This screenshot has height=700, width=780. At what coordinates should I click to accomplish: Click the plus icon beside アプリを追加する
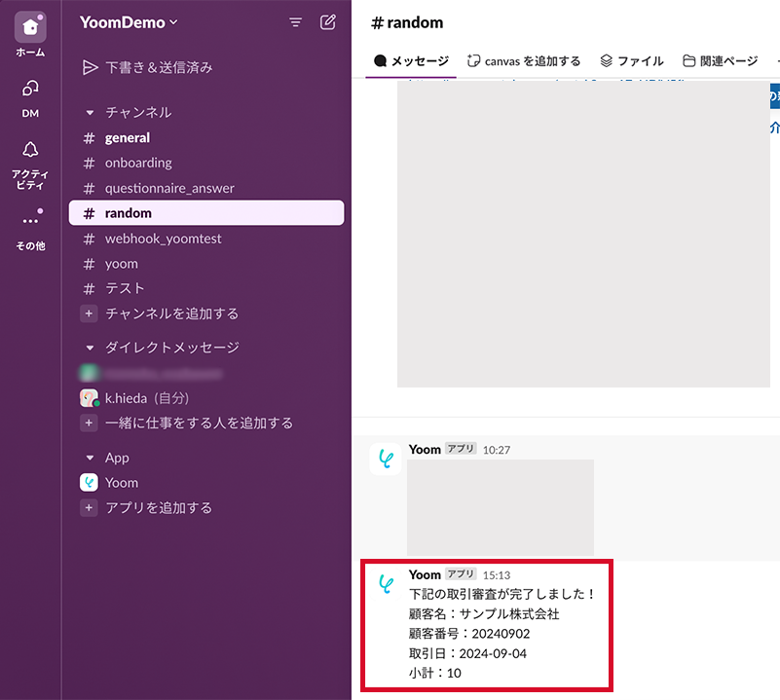point(89,507)
